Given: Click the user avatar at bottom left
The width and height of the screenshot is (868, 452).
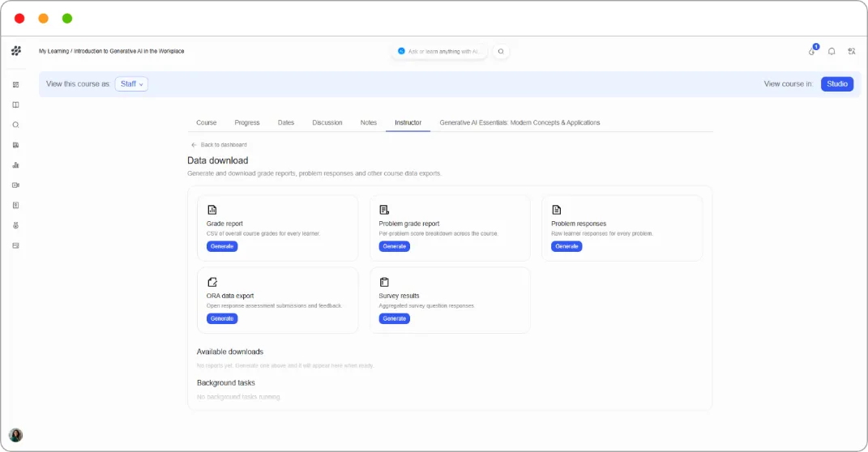Looking at the screenshot, I should [15, 436].
